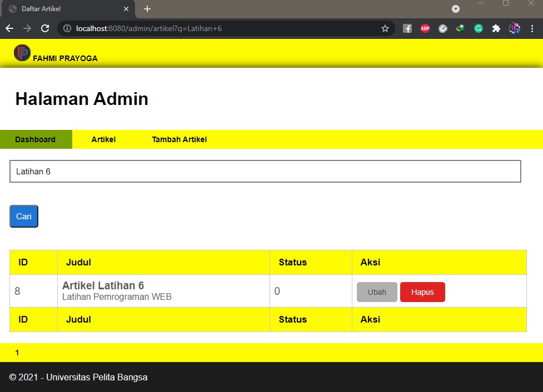Click the Daftar Artikel browser tab

pos(61,9)
